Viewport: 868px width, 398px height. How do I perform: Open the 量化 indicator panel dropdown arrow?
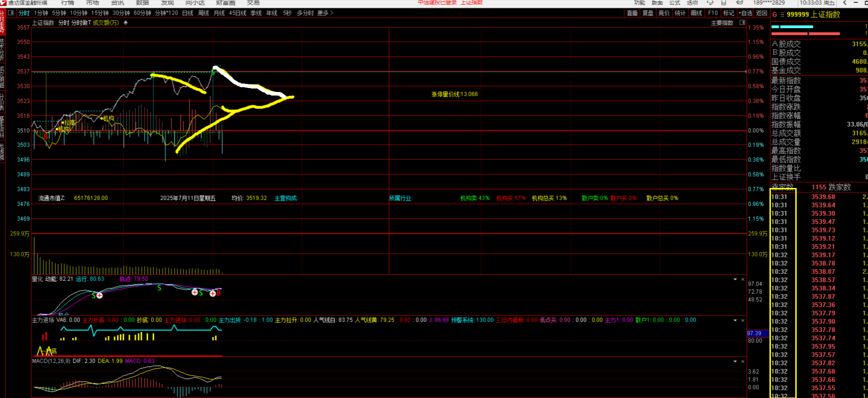(x=735, y=279)
